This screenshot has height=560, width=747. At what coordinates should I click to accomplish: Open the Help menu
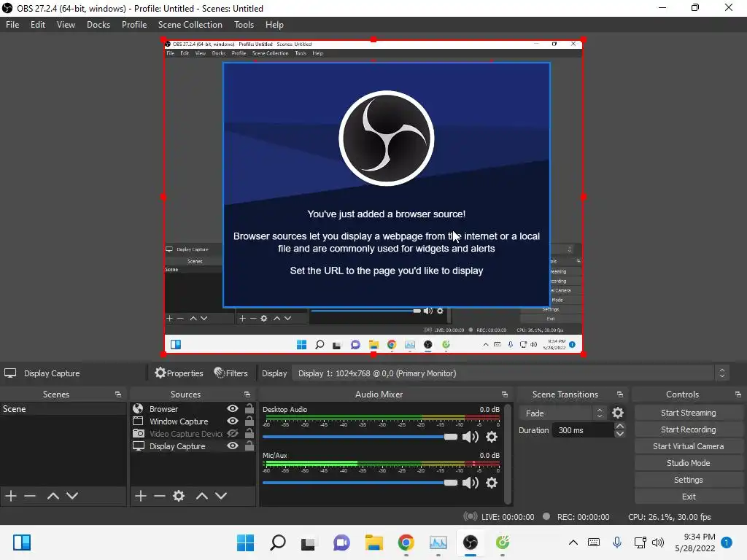tap(274, 25)
